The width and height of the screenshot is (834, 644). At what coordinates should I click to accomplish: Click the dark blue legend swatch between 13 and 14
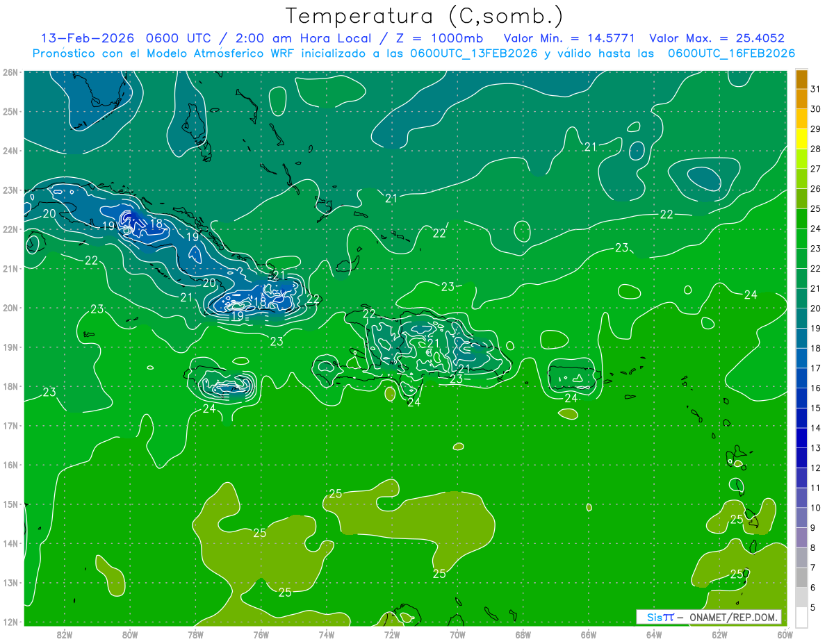click(802, 438)
